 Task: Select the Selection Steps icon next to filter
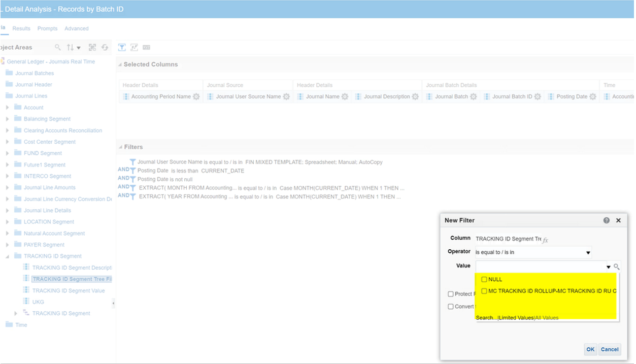tap(134, 47)
